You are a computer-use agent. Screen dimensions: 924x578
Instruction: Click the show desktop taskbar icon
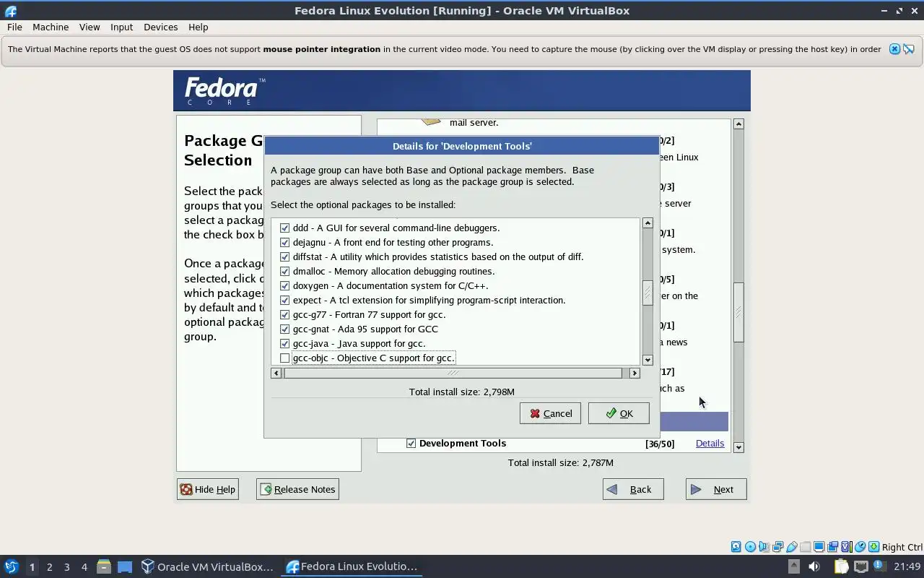pyautogui.click(x=125, y=567)
